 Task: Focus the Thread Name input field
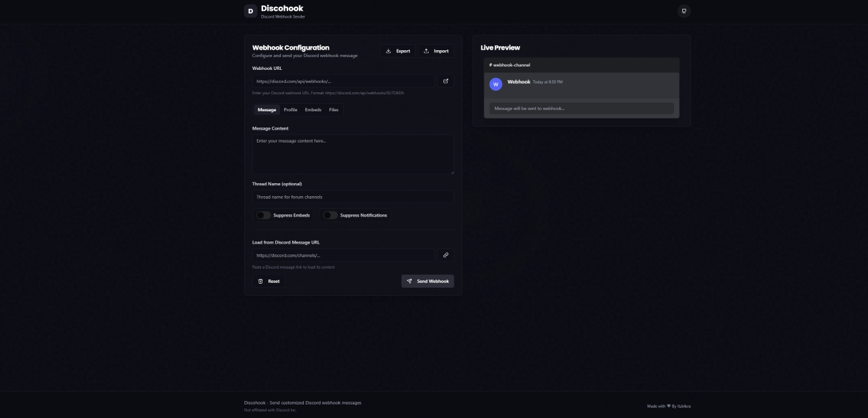[x=353, y=197]
